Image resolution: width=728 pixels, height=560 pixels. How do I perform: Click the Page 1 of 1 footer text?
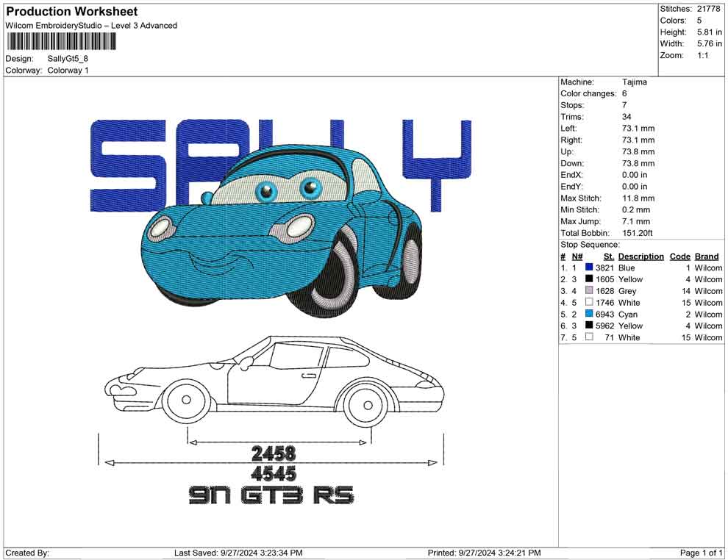702,553
